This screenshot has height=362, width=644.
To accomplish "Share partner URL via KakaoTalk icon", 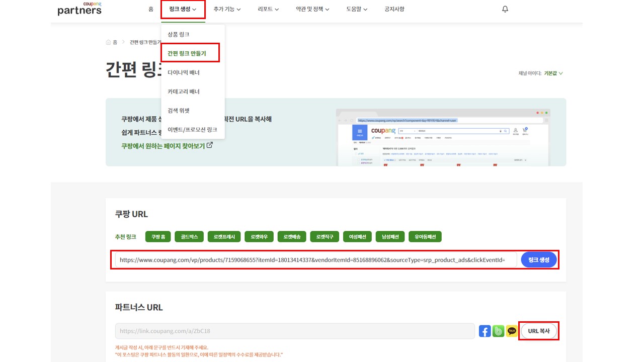I will pyautogui.click(x=512, y=331).
